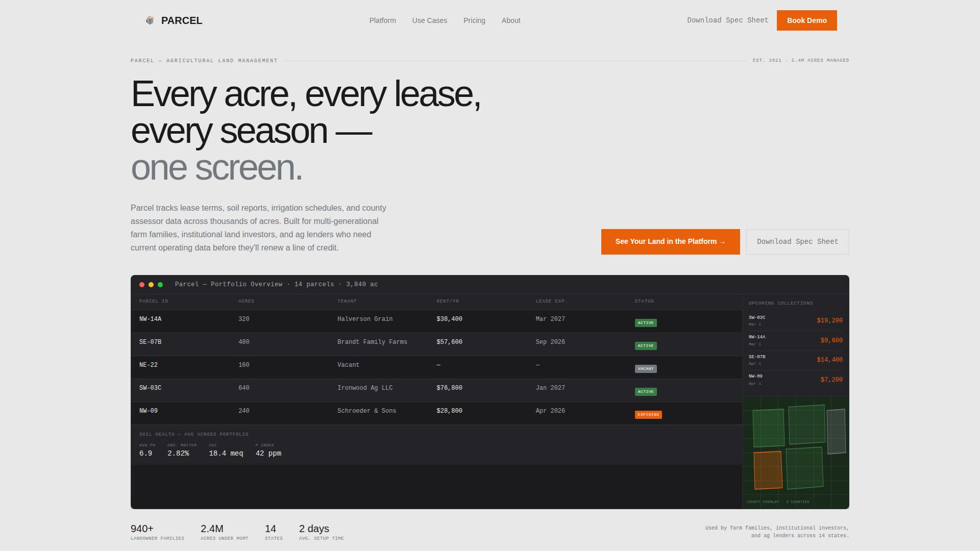
Task: Click the ACTIVE badge for Brandt Family Farms
Action: pos(646,346)
